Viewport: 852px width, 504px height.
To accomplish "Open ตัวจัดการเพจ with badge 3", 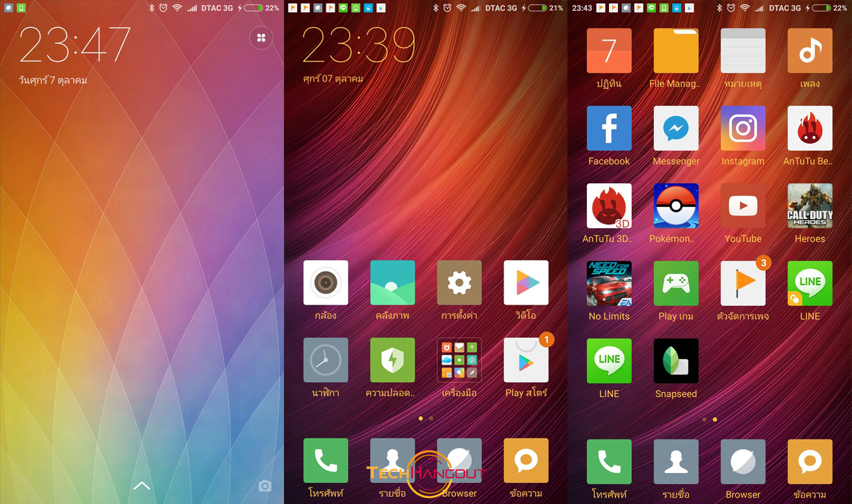I will tap(743, 283).
